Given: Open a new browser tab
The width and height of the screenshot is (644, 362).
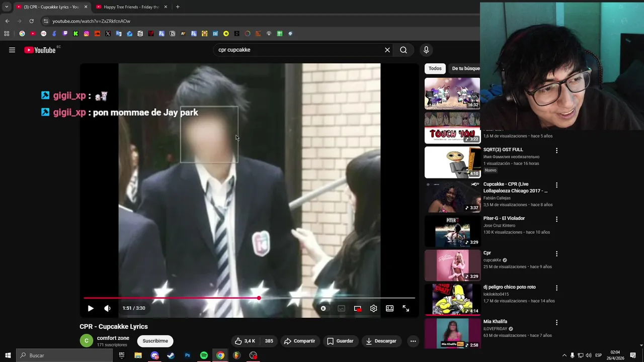Looking at the screenshot, I should 178,7.
